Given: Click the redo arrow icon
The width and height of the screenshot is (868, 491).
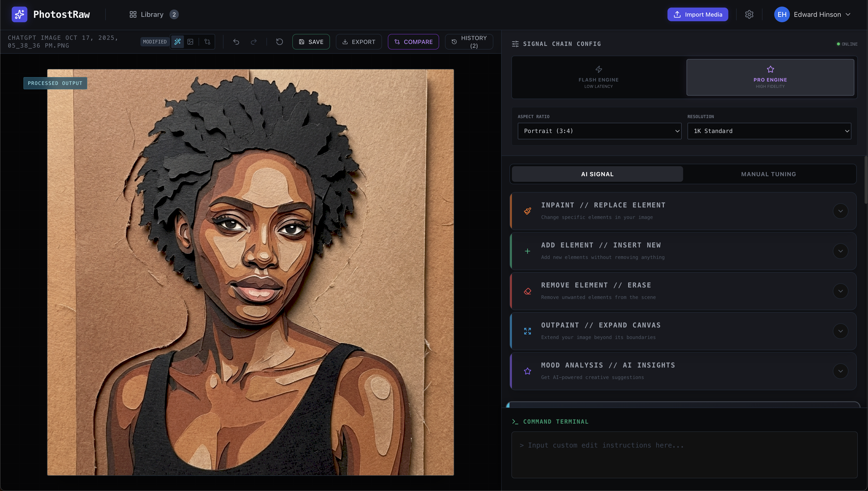Looking at the screenshot, I should click(254, 41).
